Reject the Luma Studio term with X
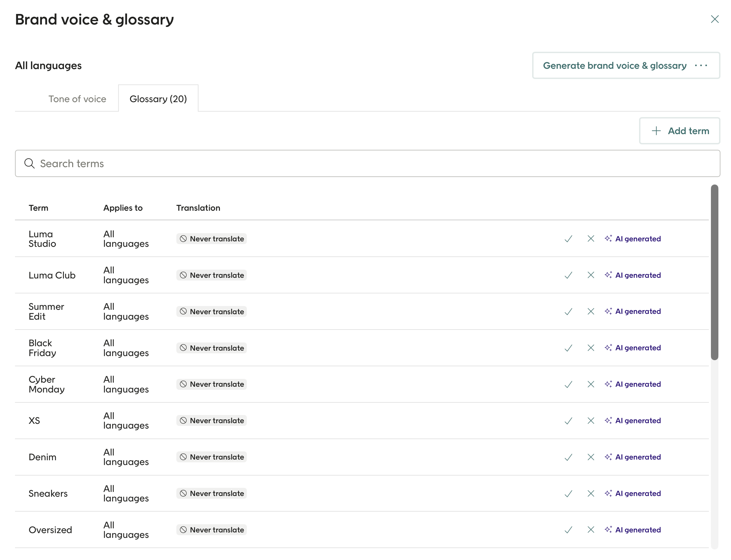This screenshot has width=731, height=560. (x=591, y=239)
